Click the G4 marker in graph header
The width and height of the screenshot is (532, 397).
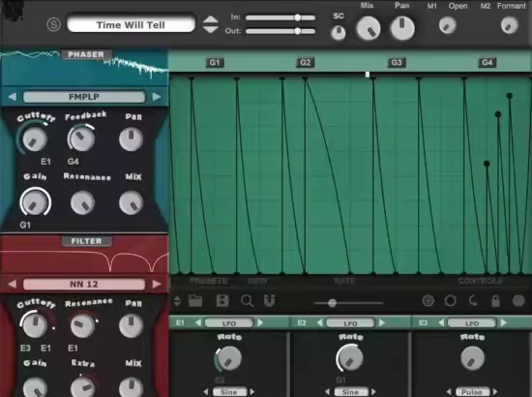click(x=488, y=63)
